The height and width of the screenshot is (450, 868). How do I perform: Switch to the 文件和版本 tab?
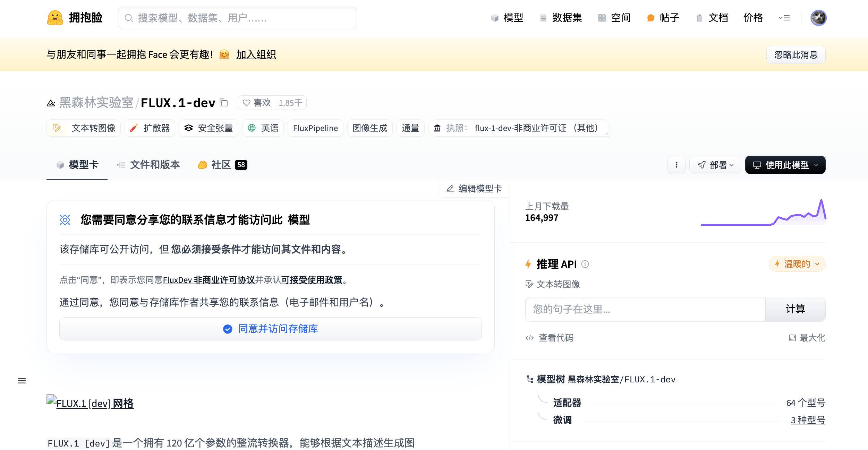[x=148, y=165]
